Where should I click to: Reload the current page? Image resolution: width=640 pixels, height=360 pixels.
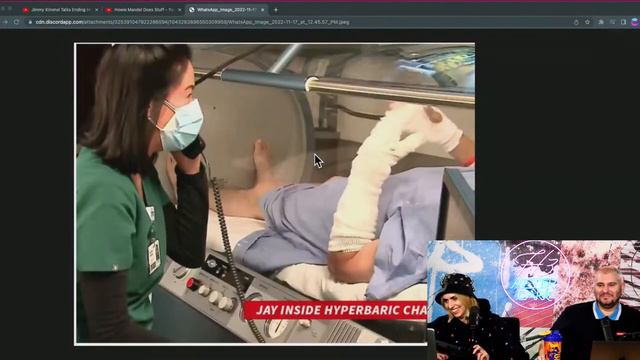pos(17,22)
